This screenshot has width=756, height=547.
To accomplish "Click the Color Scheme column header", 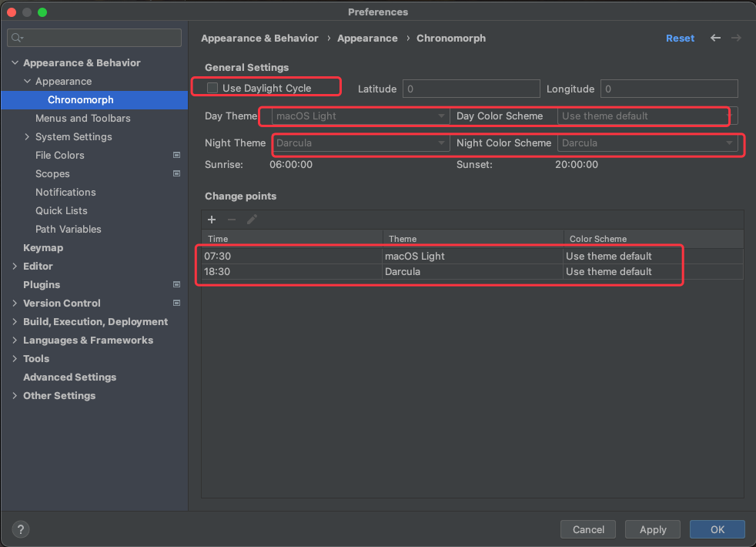I will (x=654, y=239).
